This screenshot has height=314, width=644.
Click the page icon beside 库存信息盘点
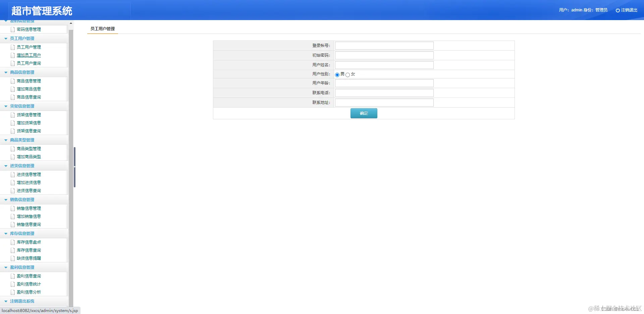(13, 242)
